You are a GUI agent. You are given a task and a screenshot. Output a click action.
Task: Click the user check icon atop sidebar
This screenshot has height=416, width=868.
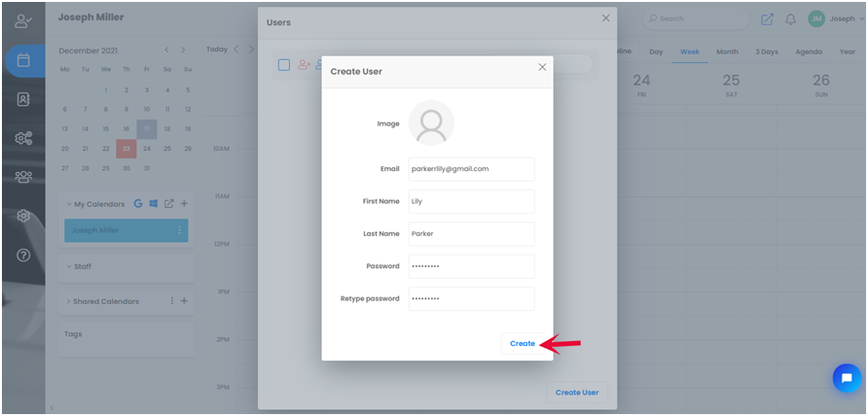click(23, 21)
